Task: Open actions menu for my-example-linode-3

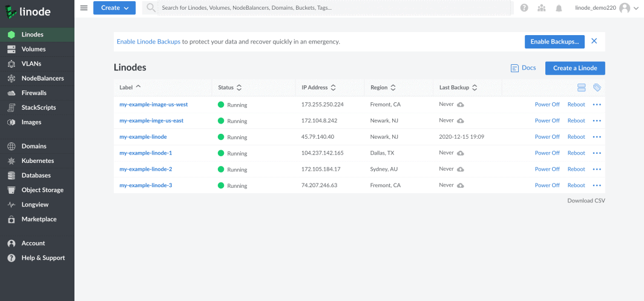Action: [x=597, y=185]
